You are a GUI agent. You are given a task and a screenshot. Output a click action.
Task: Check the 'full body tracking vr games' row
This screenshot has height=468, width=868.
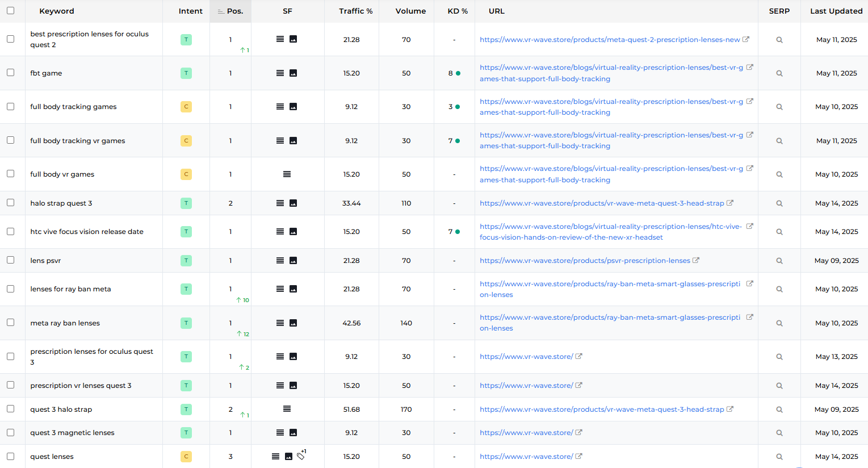pos(10,140)
